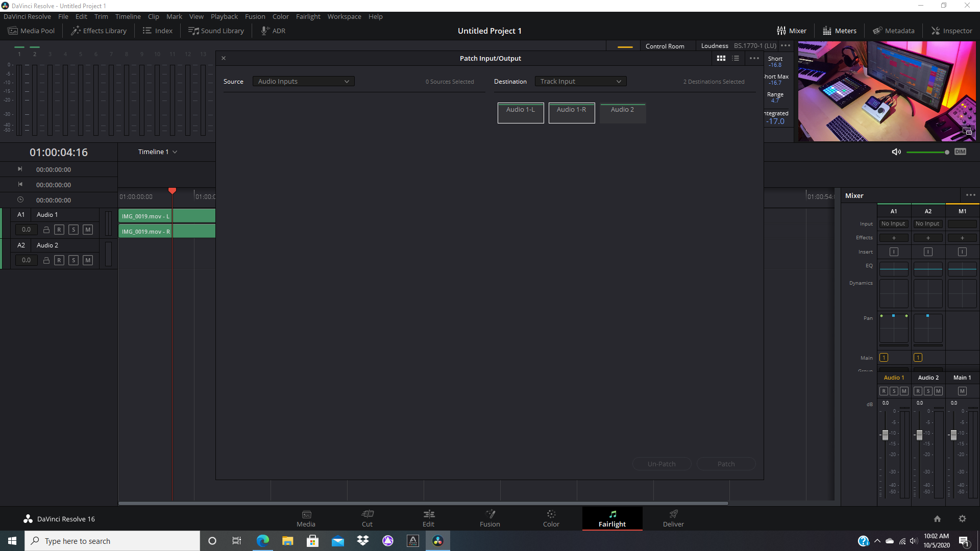Viewport: 980px width, 551px height.
Task: Mute the Audio 1 track header
Action: pyautogui.click(x=88, y=230)
